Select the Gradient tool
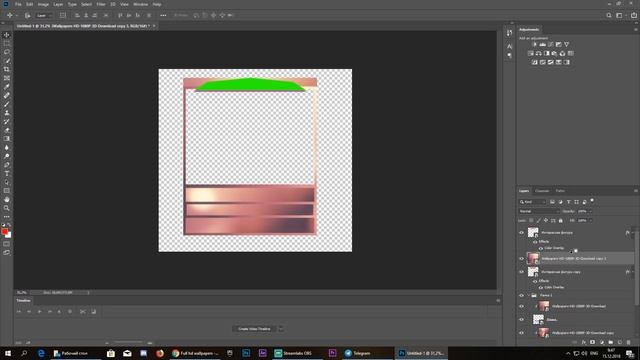The image size is (640, 360). coord(7,139)
